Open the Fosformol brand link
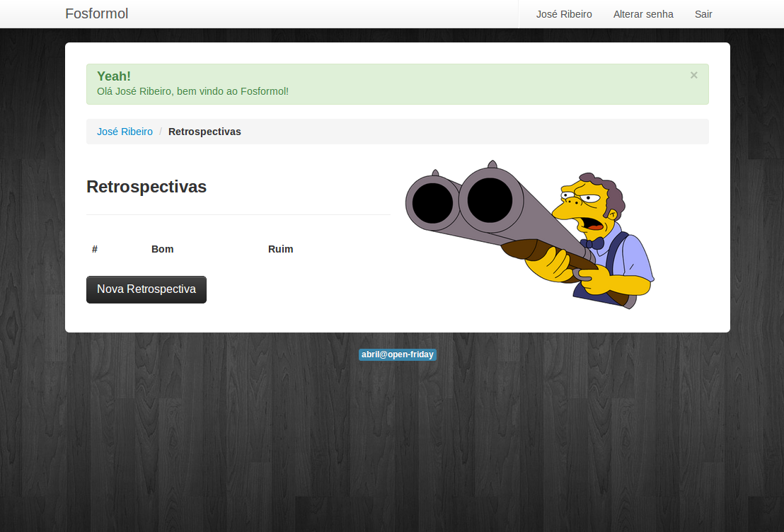The height and width of the screenshot is (532, 784). [x=96, y=13]
